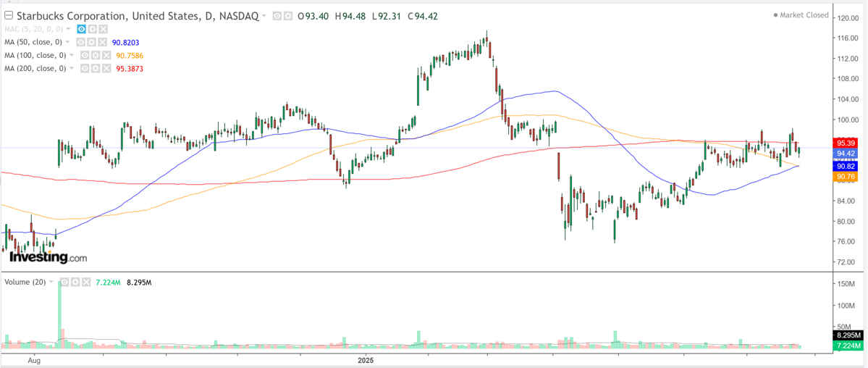Open settings for the MA 100 indicator
The width and height of the screenshot is (868, 368).
96,56
